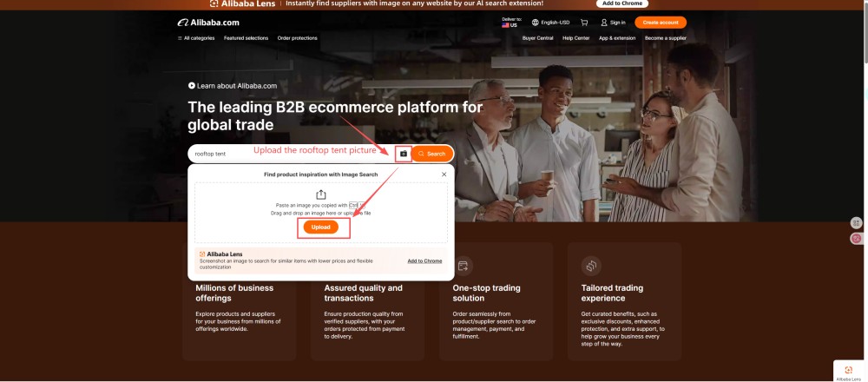Click the camera image search icon
868x382 pixels.
click(403, 154)
